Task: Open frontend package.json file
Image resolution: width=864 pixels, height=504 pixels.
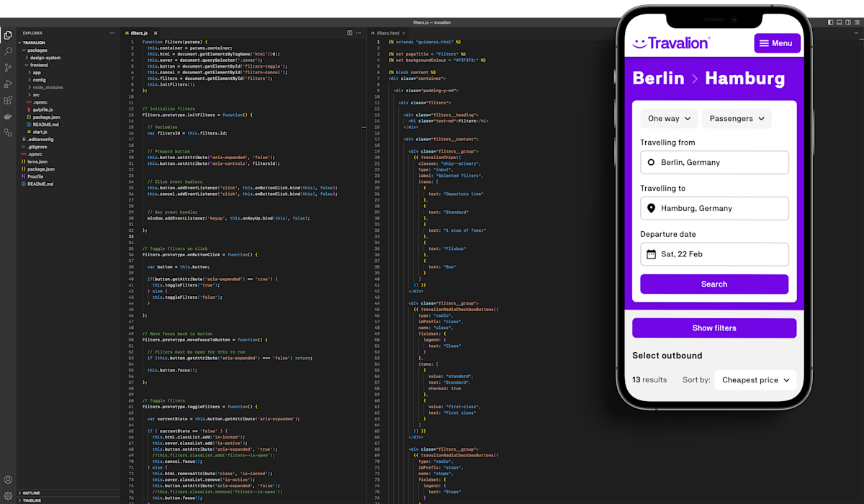Action: (x=45, y=117)
